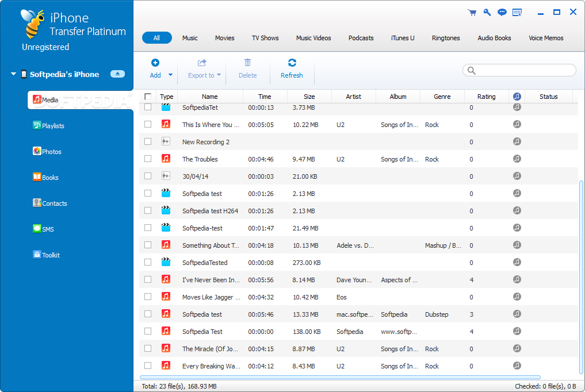The width and height of the screenshot is (585, 392).
Task: Check Softpedia test H264 checkbox
Action: point(148,210)
